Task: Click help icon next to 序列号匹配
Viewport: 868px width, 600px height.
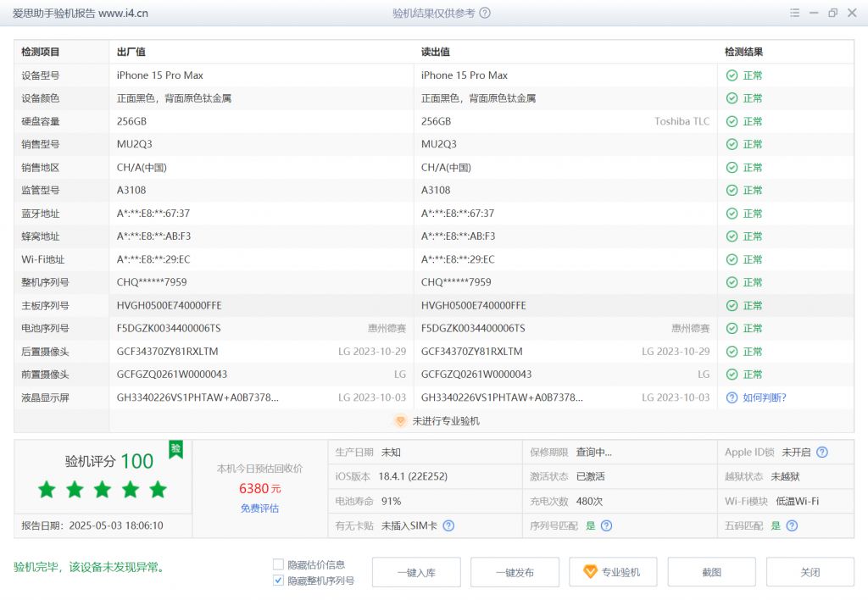Action: click(x=606, y=525)
